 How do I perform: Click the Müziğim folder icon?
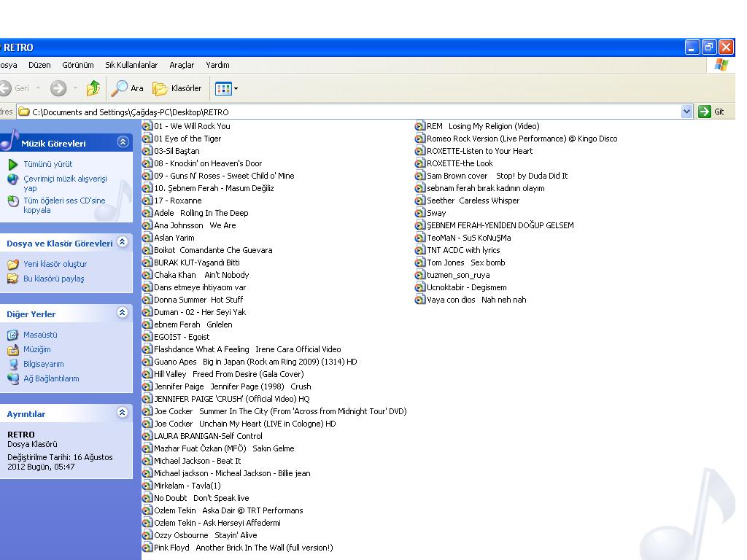coord(13,349)
